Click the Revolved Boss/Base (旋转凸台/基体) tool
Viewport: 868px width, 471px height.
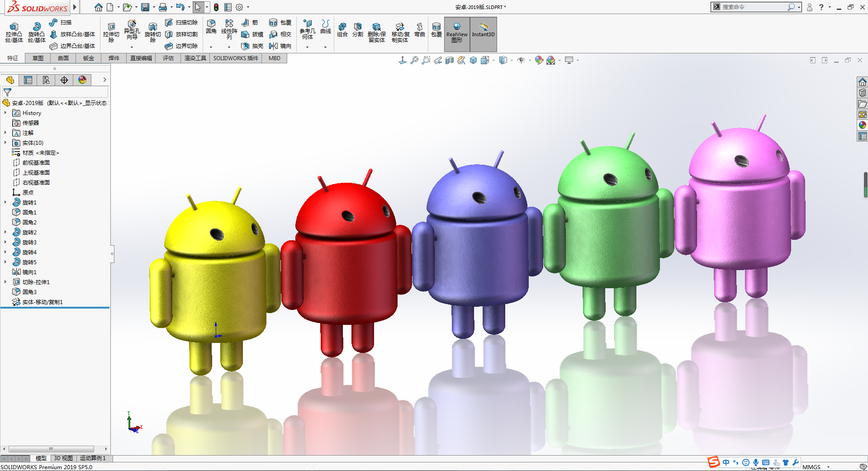pos(37,33)
